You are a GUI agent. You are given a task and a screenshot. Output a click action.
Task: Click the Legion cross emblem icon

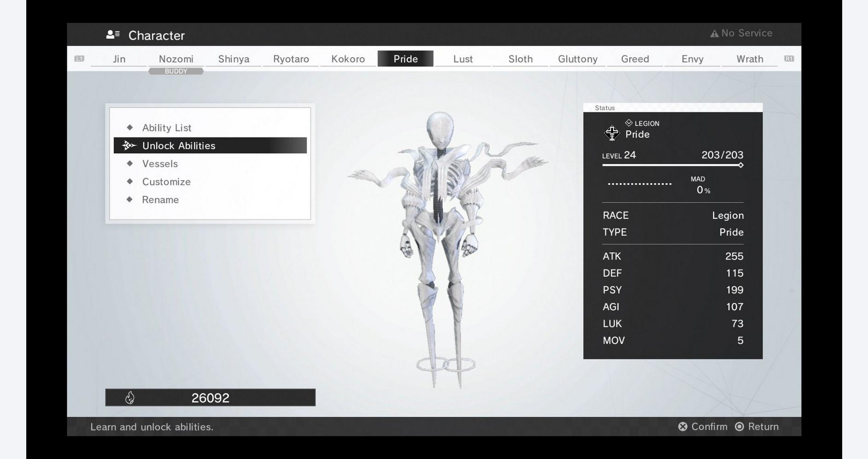click(x=612, y=133)
